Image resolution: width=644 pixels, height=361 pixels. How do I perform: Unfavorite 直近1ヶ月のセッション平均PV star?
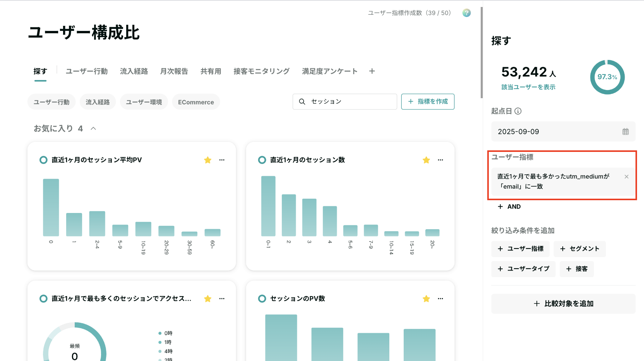[208, 160]
